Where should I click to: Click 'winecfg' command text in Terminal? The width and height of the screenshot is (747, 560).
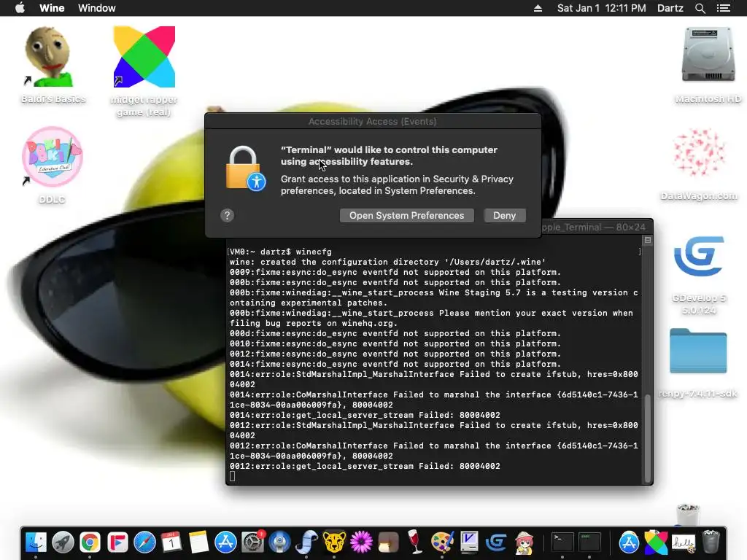pyautogui.click(x=314, y=252)
